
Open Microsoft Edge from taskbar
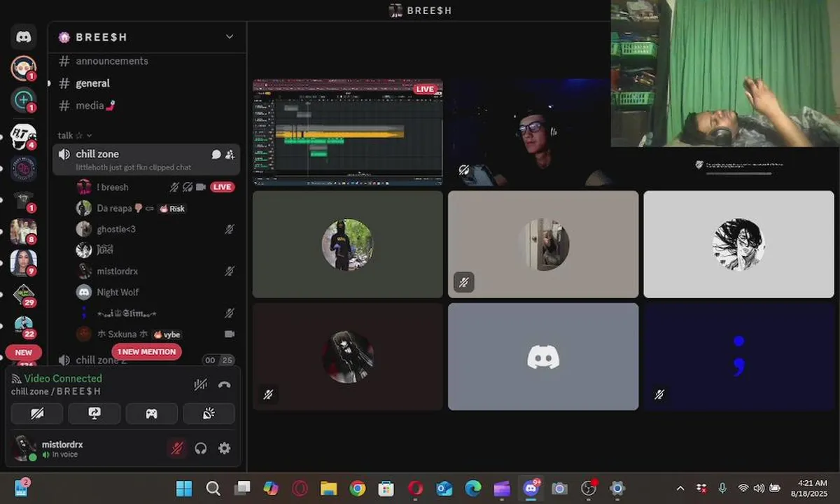click(473, 488)
